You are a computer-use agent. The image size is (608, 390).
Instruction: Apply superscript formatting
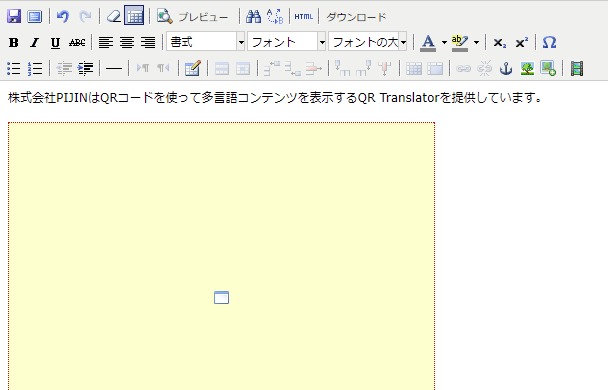[x=522, y=42]
